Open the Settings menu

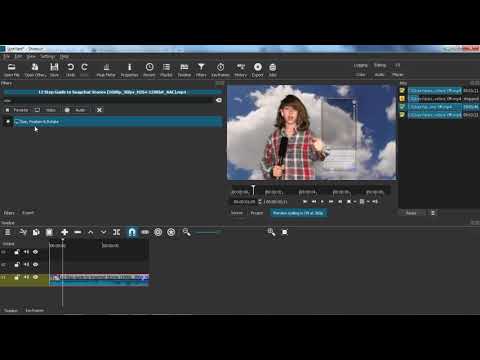tap(48, 56)
